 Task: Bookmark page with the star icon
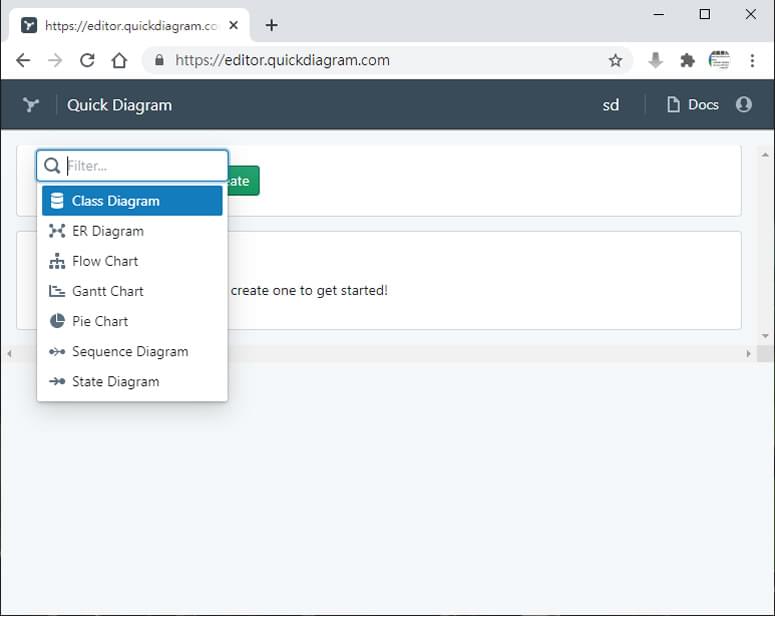(615, 60)
